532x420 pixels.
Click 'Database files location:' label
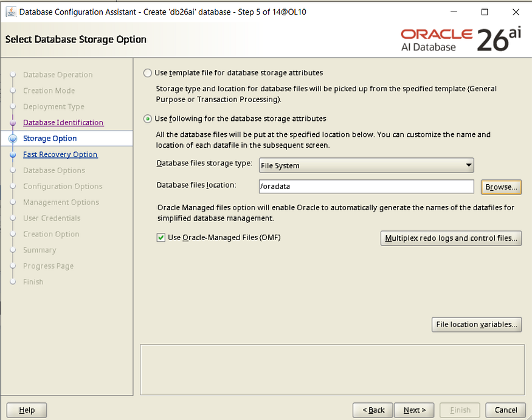tap(196, 185)
